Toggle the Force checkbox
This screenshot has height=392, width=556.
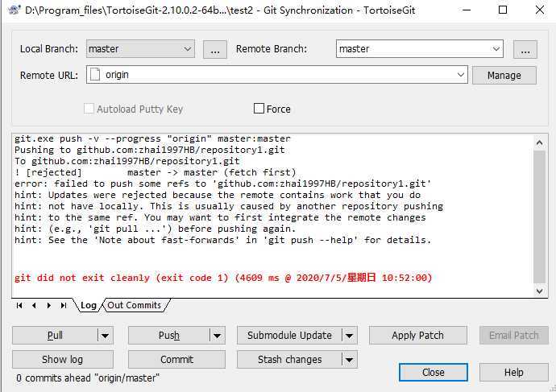point(259,109)
